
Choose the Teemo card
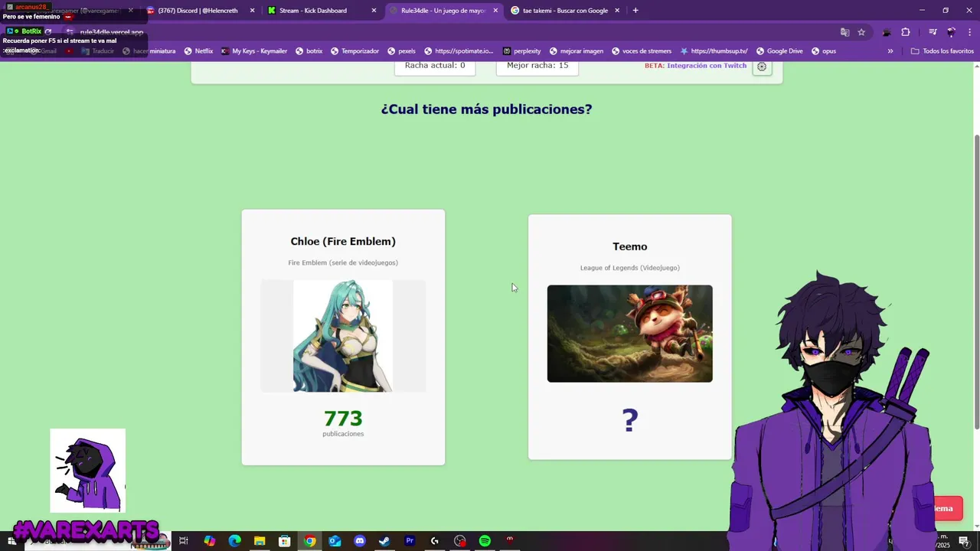(x=629, y=337)
